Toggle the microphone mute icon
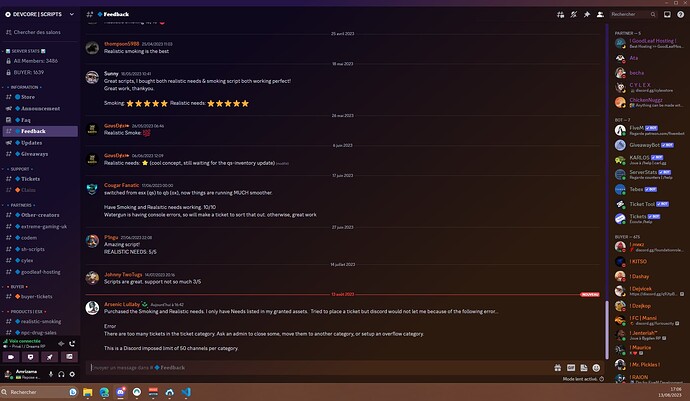 (51, 374)
